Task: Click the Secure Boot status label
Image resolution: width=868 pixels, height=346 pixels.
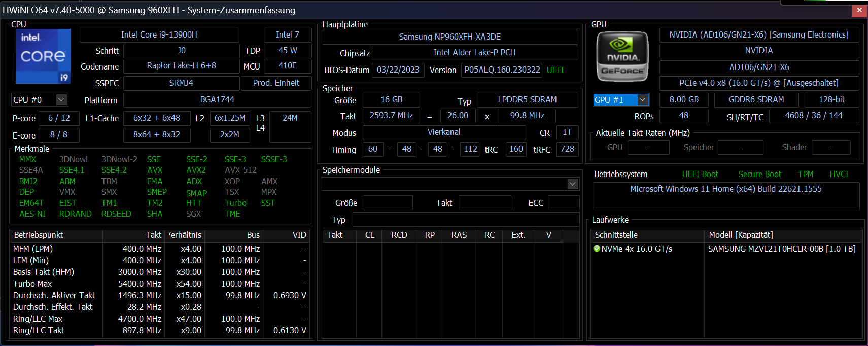Action: (x=759, y=174)
